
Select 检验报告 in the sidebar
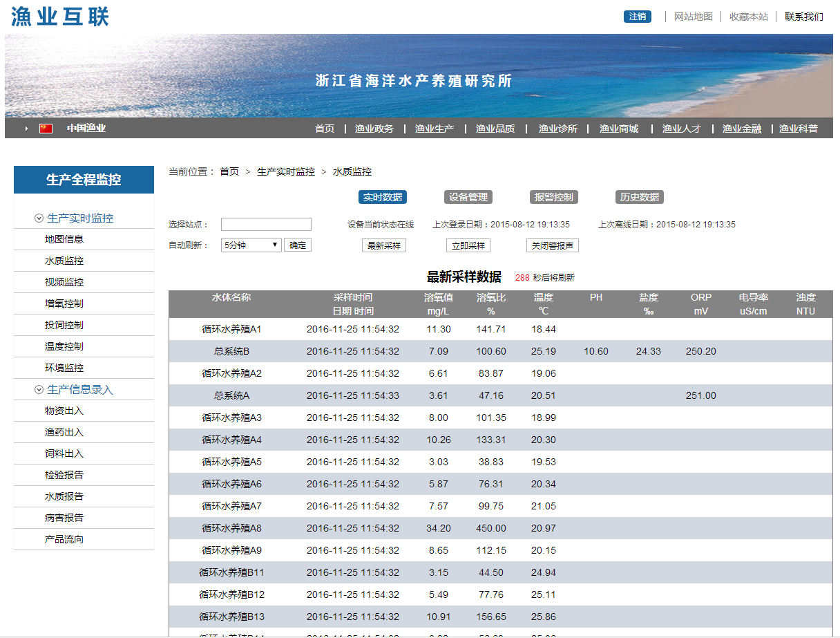[x=64, y=476]
